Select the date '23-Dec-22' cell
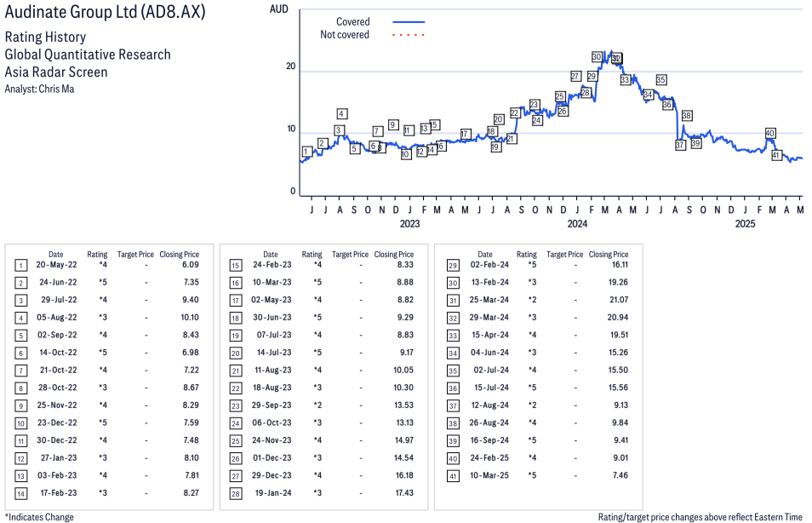This screenshot has width=812, height=523. 57,423
